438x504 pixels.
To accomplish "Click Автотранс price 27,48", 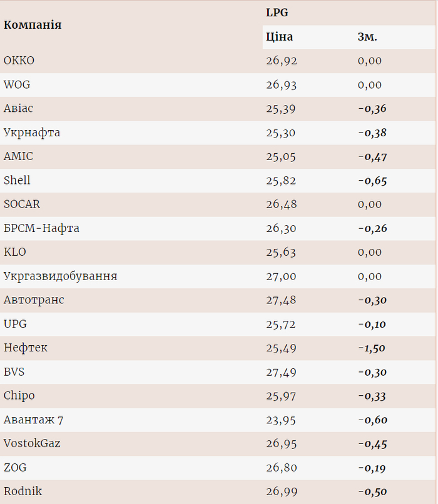I will (x=281, y=300).
